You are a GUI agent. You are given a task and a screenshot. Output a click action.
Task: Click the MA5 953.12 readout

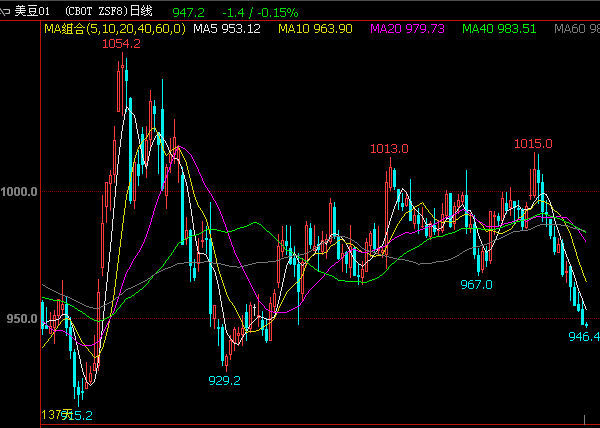tap(227, 29)
